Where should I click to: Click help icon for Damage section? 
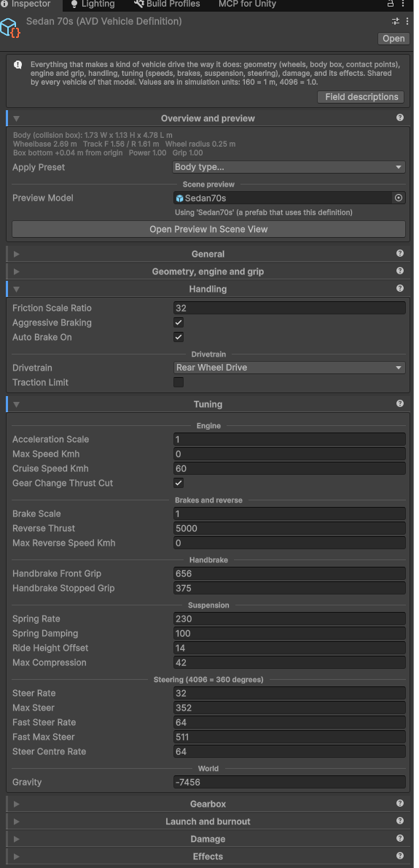pos(400,838)
